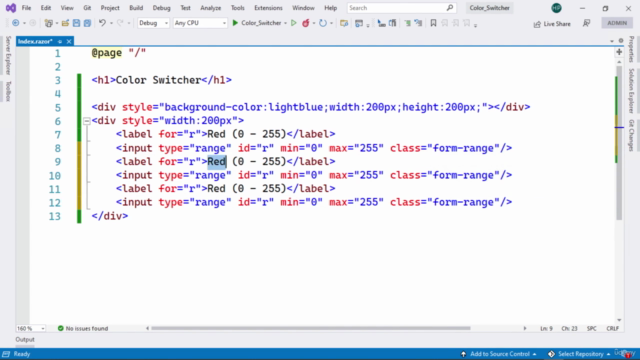This screenshot has height=360, width=640.
Task: Click the horizontal scrollbar thumb
Action: click(311, 328)
